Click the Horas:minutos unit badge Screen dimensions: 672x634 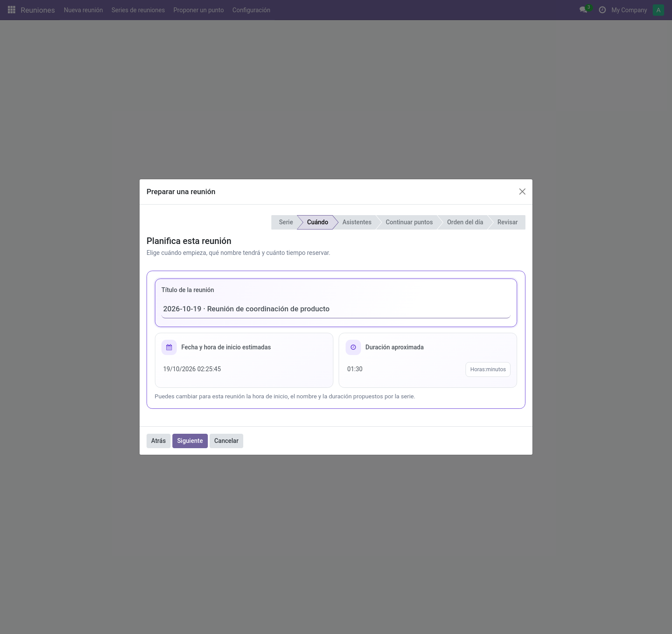tap(488, 369)
